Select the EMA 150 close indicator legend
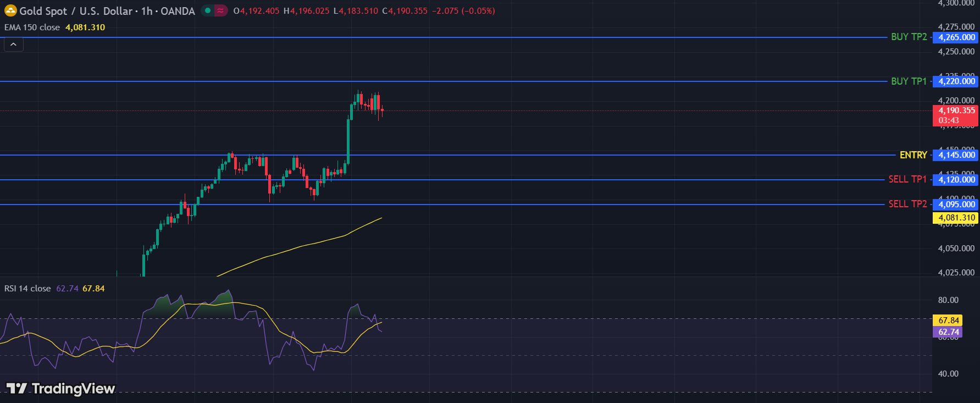Image resolution: width=980 pixels, height=403 pixels. 32,27
